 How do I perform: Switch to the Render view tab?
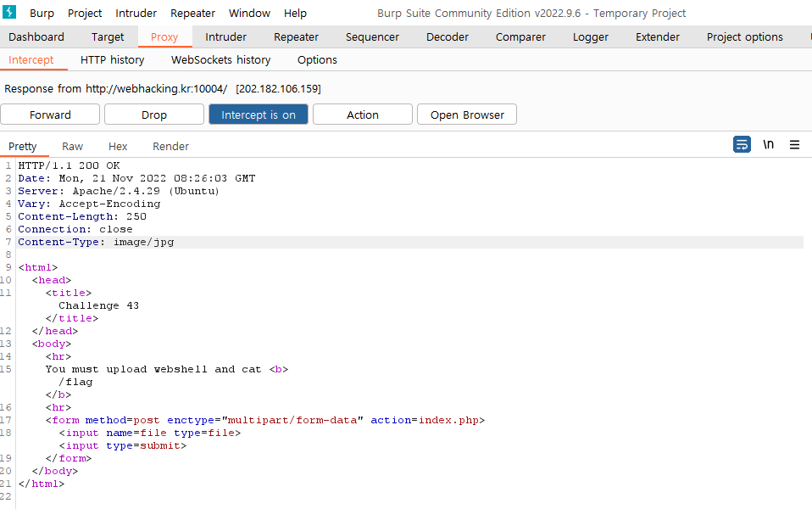click(171, 146)
